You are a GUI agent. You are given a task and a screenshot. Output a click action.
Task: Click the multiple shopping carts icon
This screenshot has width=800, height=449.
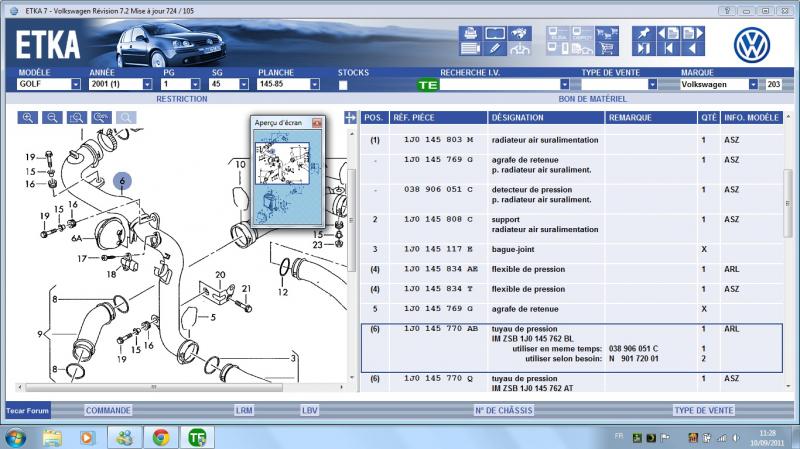(x=607, y=34)
